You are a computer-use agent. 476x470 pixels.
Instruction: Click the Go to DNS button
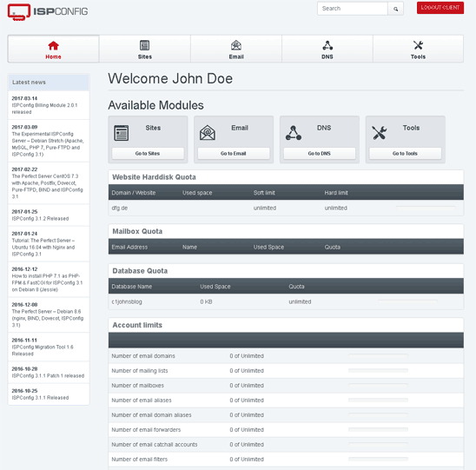pyautogui.click(x=320, y=153)
